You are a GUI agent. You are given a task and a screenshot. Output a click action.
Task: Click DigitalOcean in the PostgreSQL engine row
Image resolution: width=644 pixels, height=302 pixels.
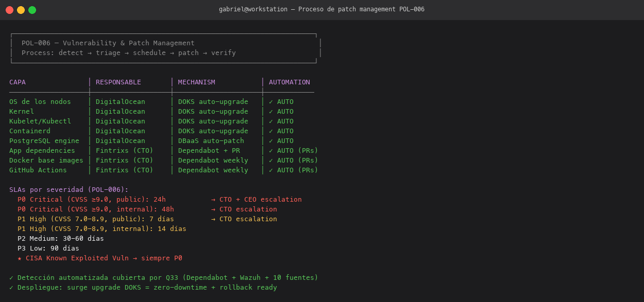pos(121,141)
